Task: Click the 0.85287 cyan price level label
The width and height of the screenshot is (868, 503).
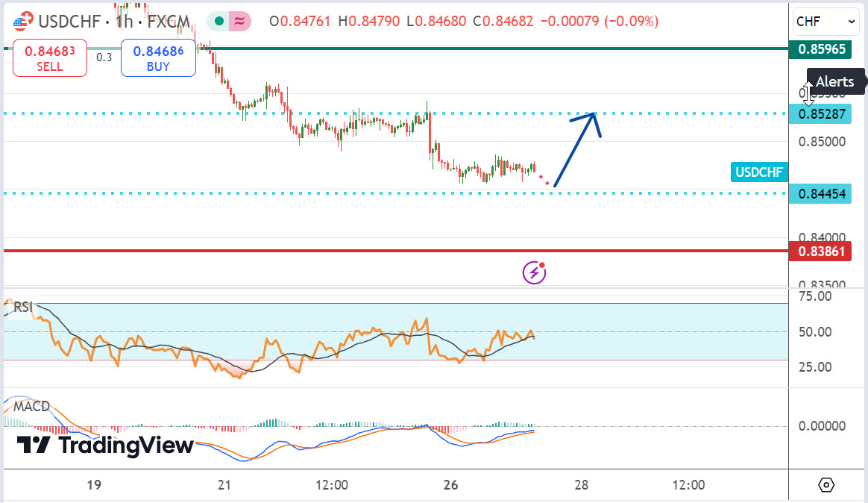Action: coord(822,114)
